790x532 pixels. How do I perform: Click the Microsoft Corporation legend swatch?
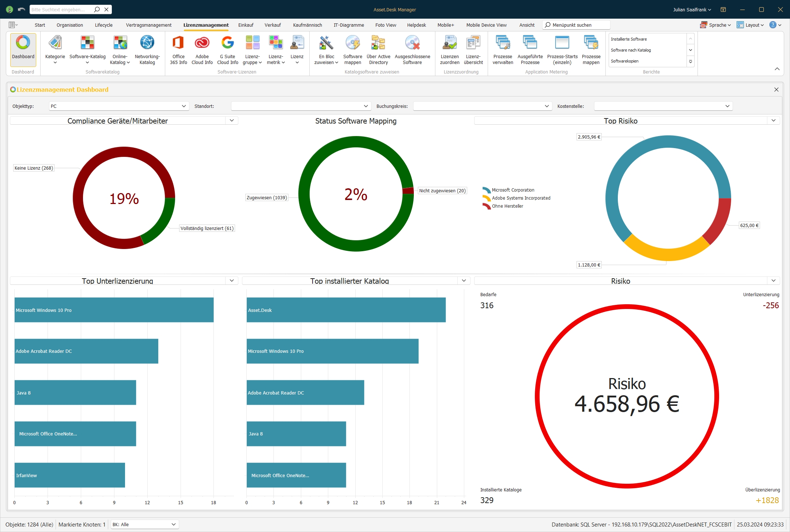click(486, 190)
